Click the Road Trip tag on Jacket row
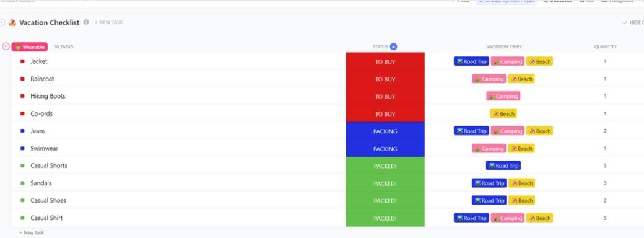644x238 pixels. (x=471, y=61)
